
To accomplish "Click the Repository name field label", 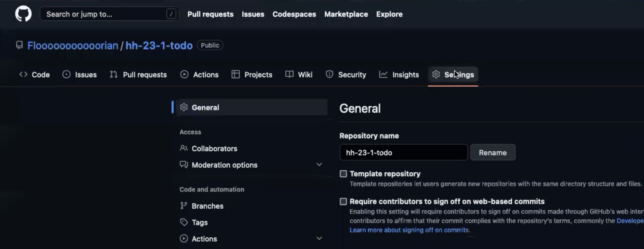I will click(x=369, y=136).
